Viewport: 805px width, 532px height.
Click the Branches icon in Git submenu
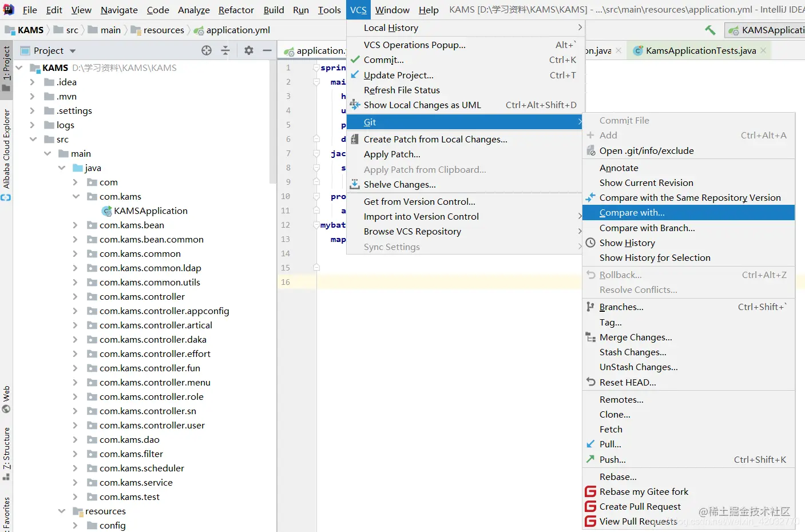coord(591,307)
